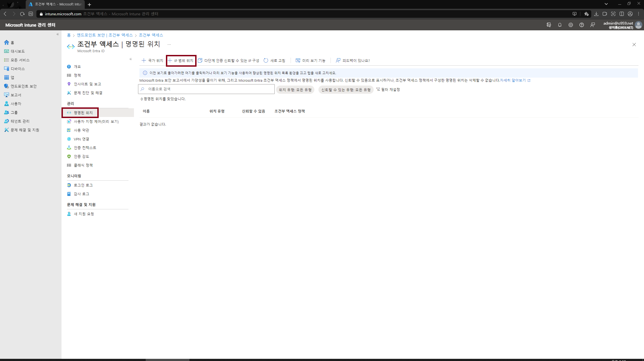Viewport: 644px width, 361px height.
Task: Reset filters with 필터 재설정
Action: point(388,90)
